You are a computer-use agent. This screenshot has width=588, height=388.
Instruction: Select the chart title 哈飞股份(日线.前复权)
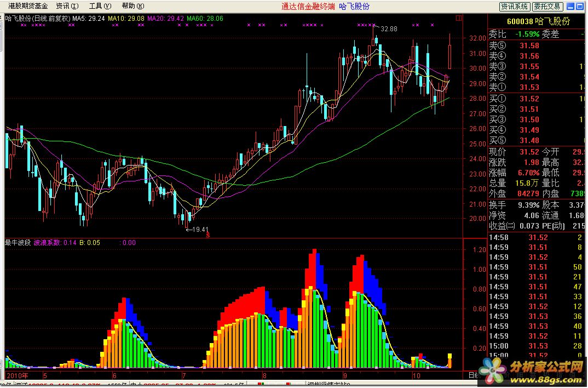[x=38, y=19]
